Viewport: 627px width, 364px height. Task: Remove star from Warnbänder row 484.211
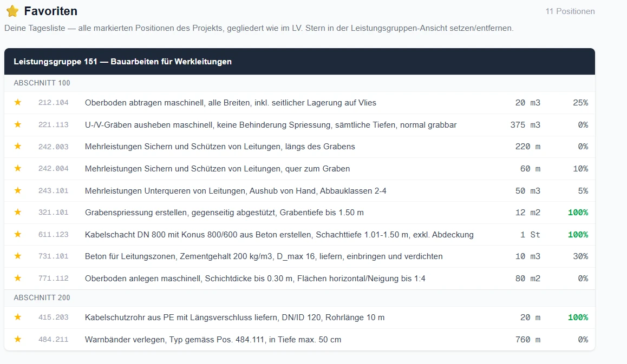point(17,339)
